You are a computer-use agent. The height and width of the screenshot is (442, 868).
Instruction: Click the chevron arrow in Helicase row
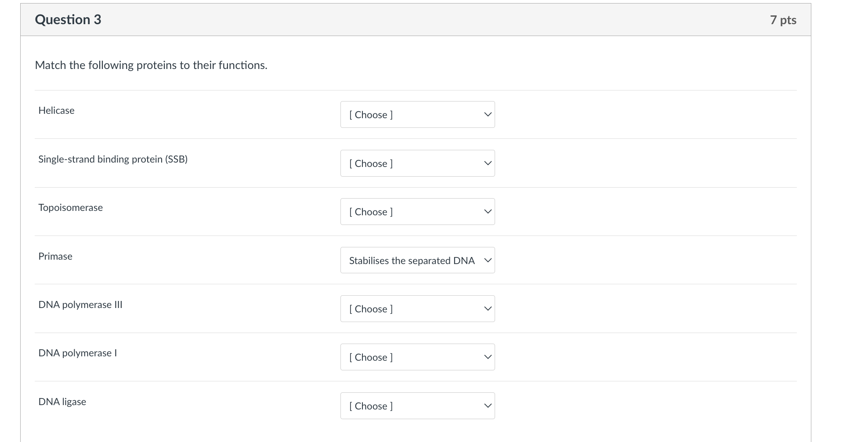pyautogui.click(x=487, y=115)
